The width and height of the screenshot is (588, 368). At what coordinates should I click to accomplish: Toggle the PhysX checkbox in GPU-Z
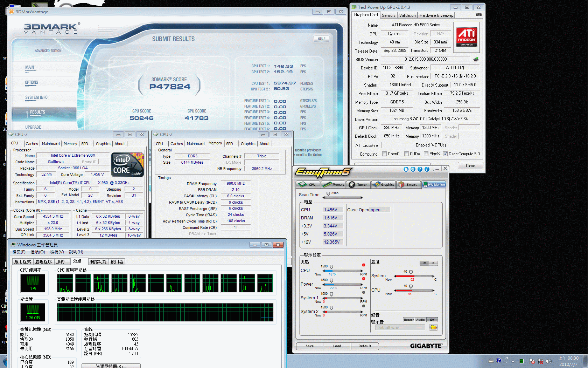426,154
